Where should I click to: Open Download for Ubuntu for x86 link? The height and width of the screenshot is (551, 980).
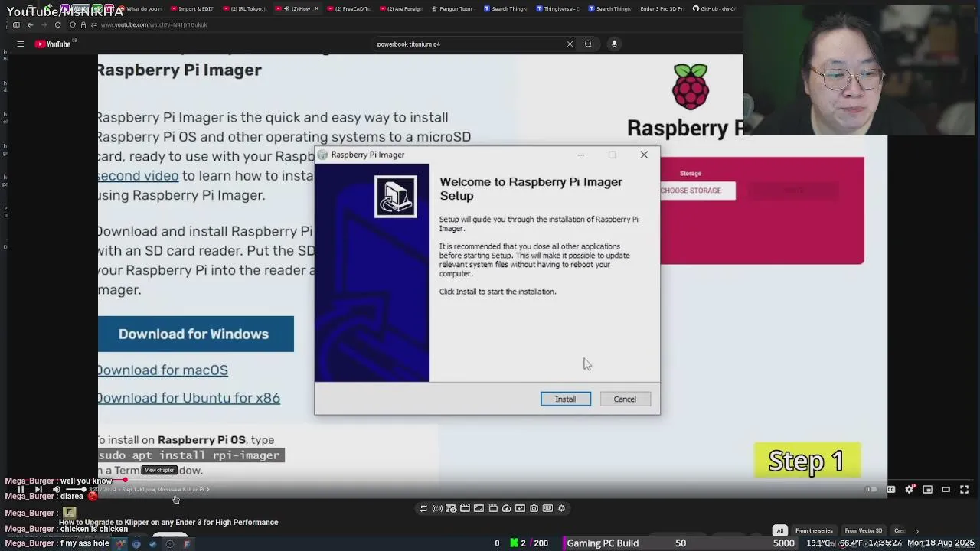click(x=188, y=398)
